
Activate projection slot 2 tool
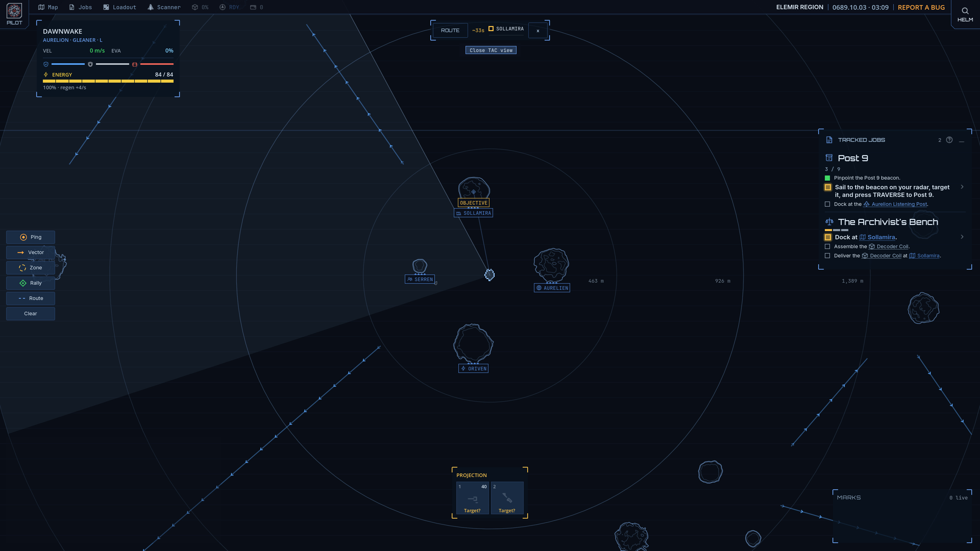point(507,498)
